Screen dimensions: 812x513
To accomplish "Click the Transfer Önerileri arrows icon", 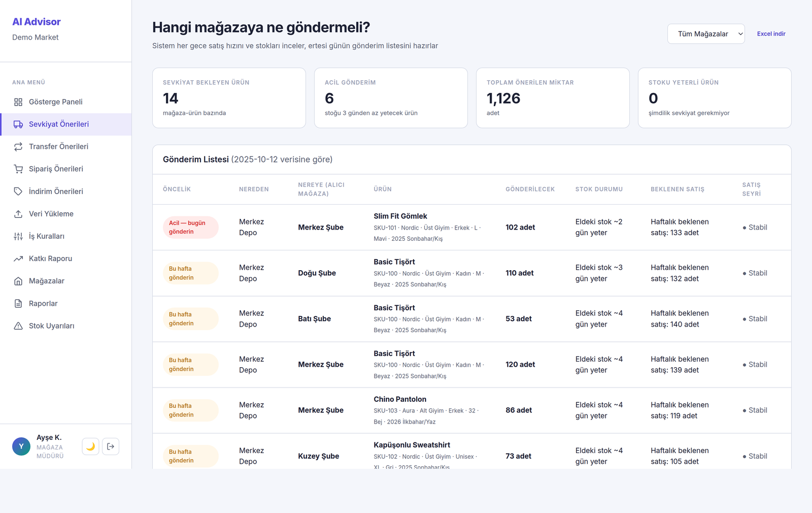I will (x=18, y=147).
